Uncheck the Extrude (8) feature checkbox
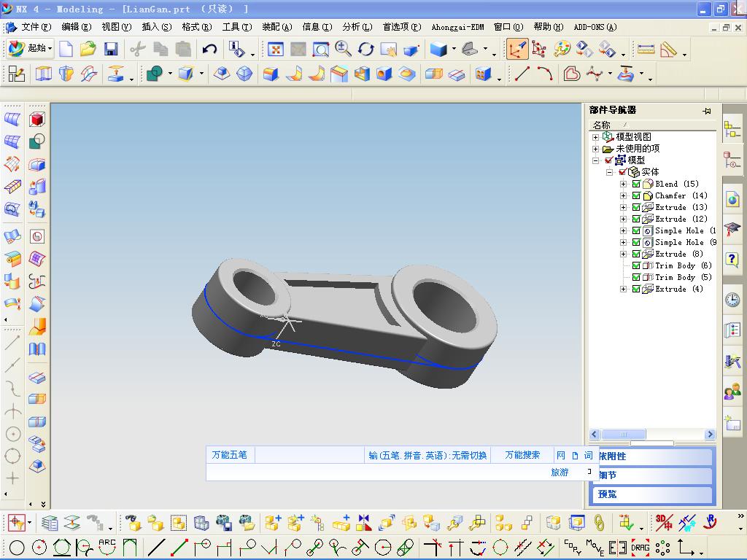 click(636, 254)
